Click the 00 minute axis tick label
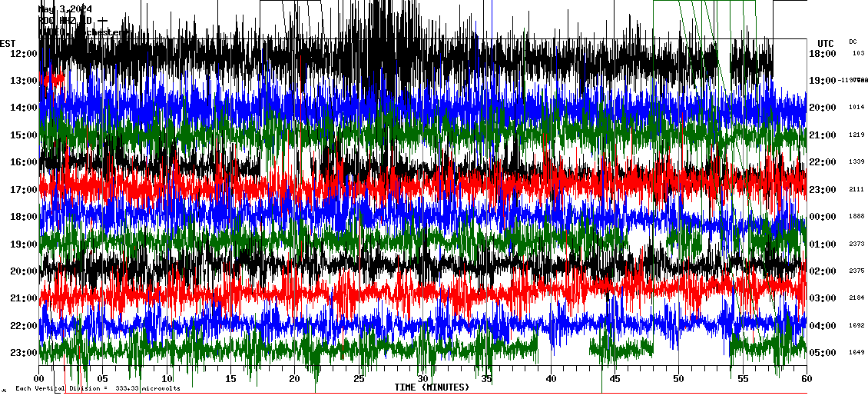This screenshot has height=399, width=868. [40, 379]
